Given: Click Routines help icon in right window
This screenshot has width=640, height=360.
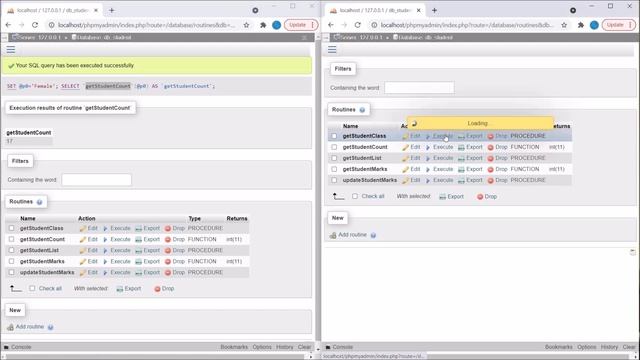Looking at the screenshot, I should (362, 110).
